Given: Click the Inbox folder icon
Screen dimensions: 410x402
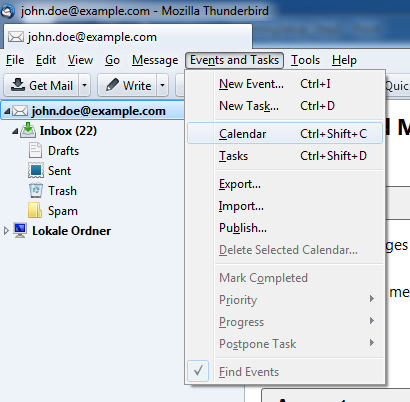Looking at the screenshot, I should (x=28, y=130).
